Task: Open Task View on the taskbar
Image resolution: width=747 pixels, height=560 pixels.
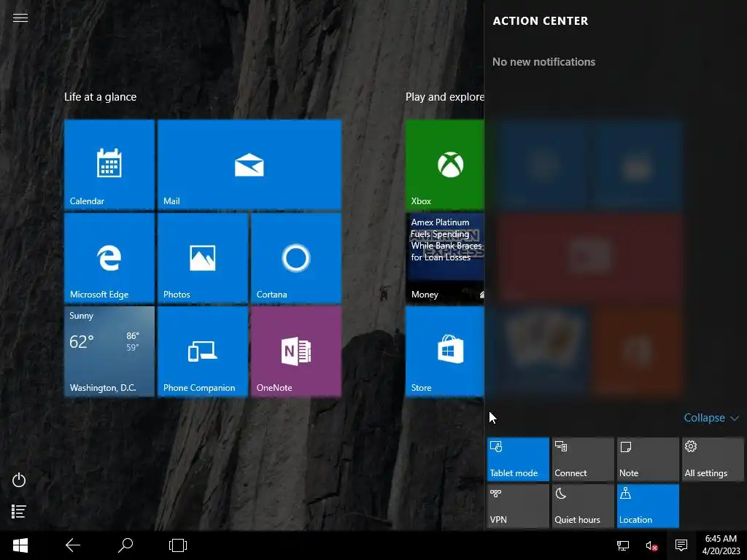Action: tap(178, 545)
